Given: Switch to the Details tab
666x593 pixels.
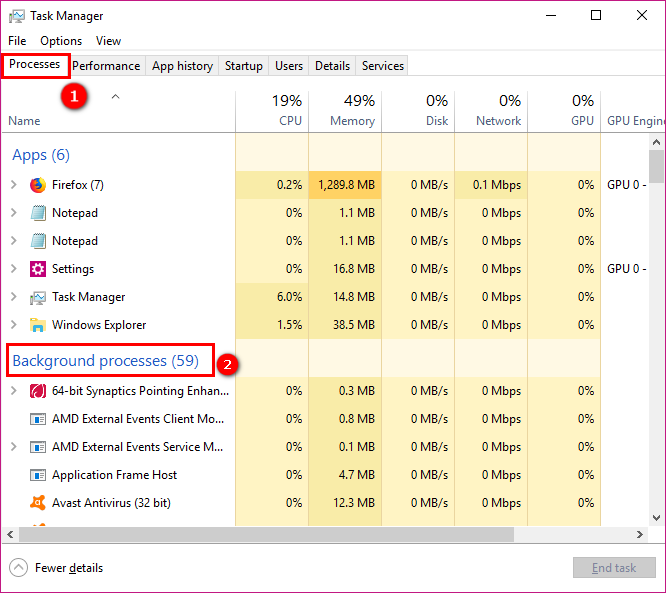Looking at the screenshot, I should pyautogui.click(x=332, y=66).
